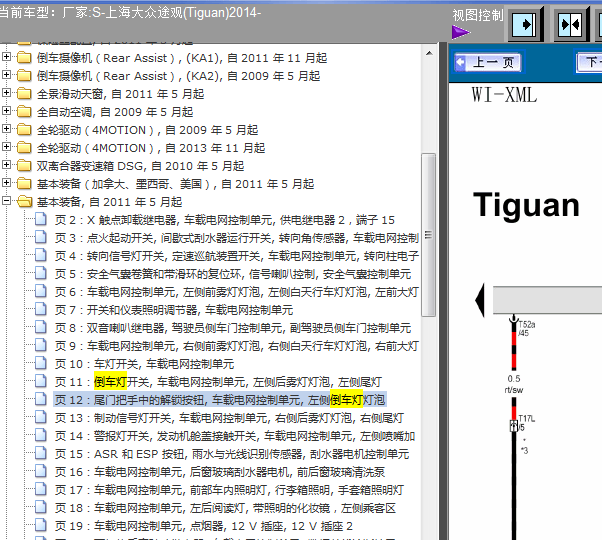The image size is (602, 540).
Task: Select 页 12 尾门把手中的解锁按钮
Action: (x=220, y=400)
